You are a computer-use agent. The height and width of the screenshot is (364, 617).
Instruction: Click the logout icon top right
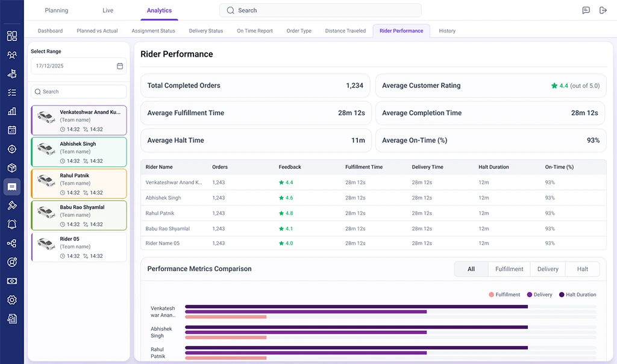click(603, 10)
